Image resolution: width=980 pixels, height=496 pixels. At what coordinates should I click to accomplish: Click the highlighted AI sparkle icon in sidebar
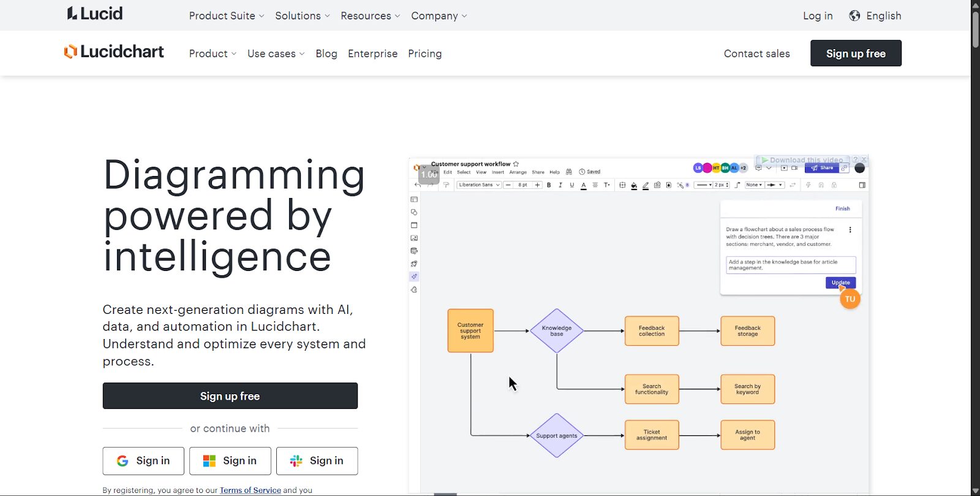tap(414, 277)
